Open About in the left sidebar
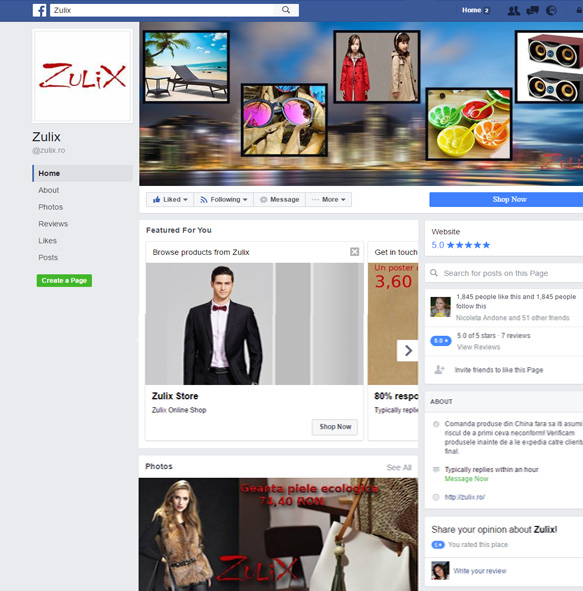Image resolution: width=583 pixels, height=591 pixels. tap(49, 190)
